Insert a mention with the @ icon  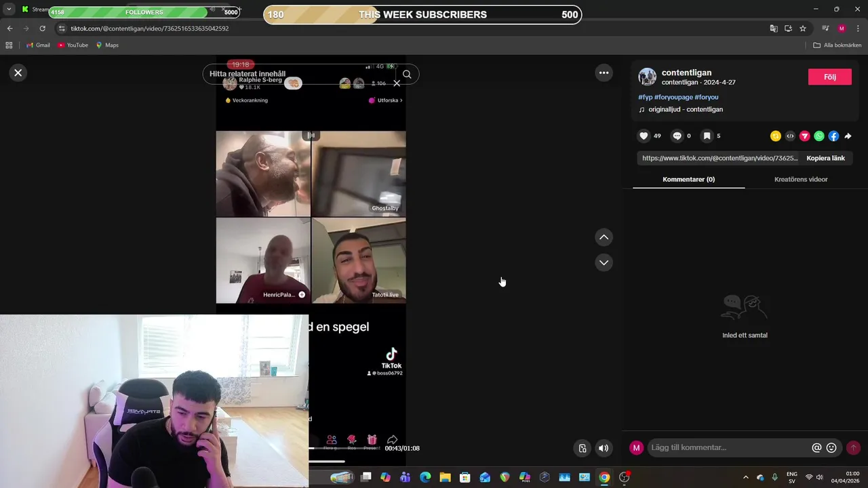(x=816, y=447)
